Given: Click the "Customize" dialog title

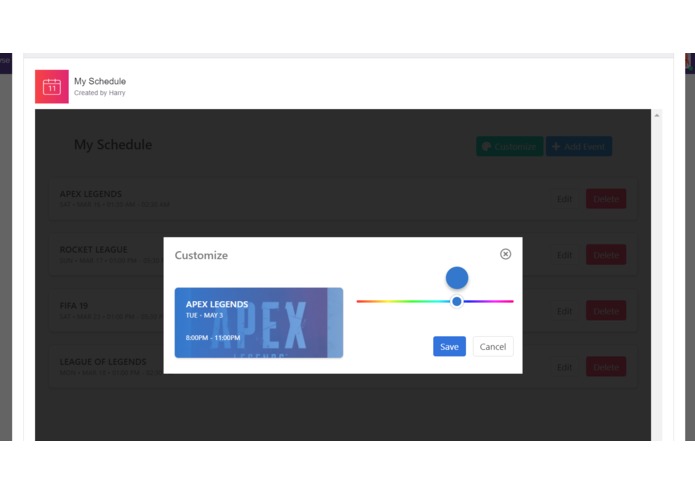Looking at the screenshot, I should (201, 255).
